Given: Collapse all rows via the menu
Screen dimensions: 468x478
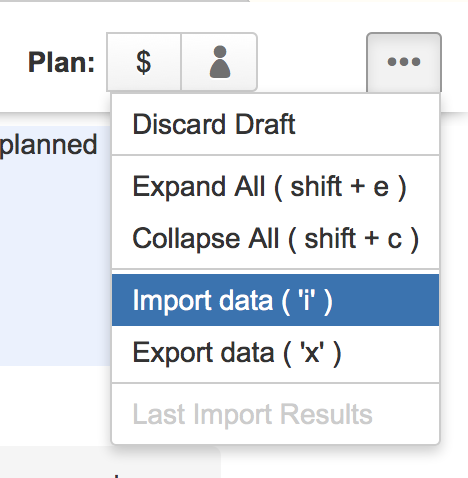Looking at the screenshot, I should pos(275,238).
